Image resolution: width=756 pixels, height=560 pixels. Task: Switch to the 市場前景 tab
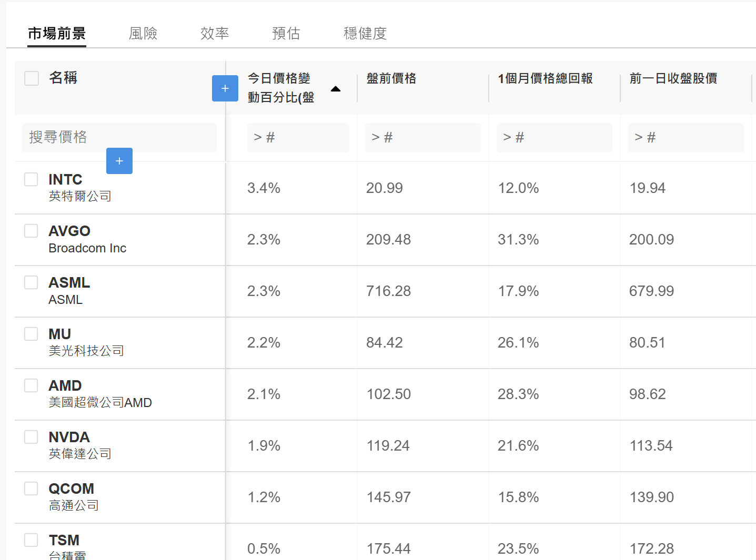[57, 34]
